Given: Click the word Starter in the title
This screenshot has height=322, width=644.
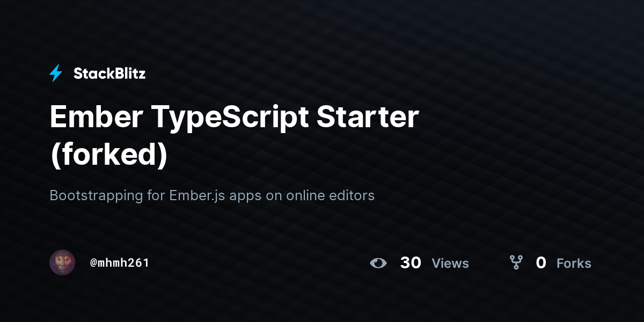Looking at the screenshot, I should coord(367,117).
